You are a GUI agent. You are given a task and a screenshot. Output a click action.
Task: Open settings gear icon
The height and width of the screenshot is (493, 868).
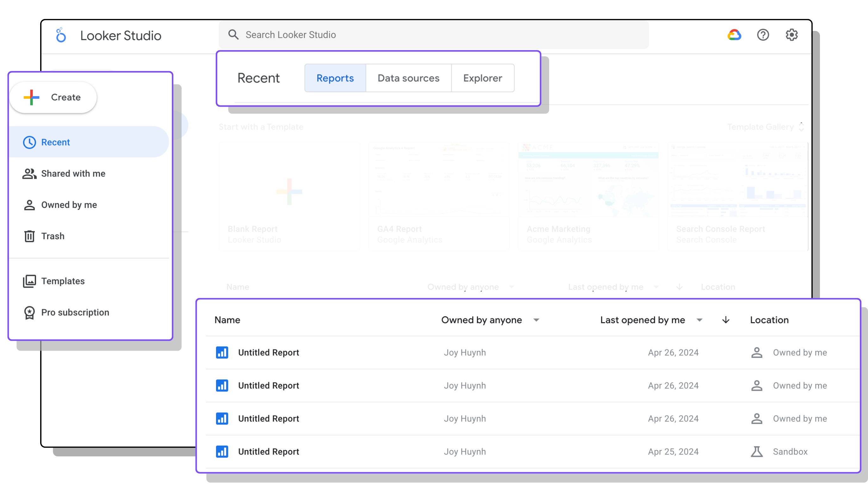point(791,35)
